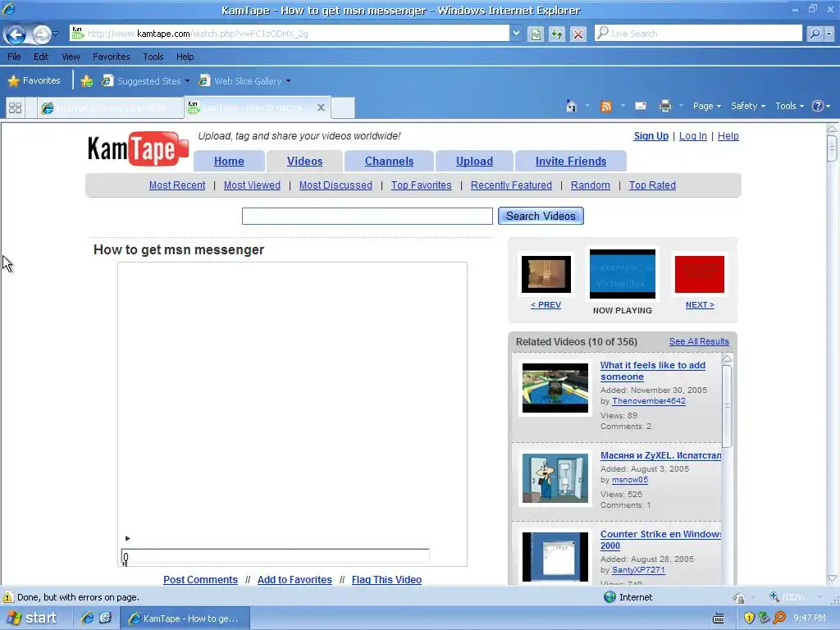Open Suggested Sites dropdown
Viewport: 840px width, 630px height.
[146, 81]
